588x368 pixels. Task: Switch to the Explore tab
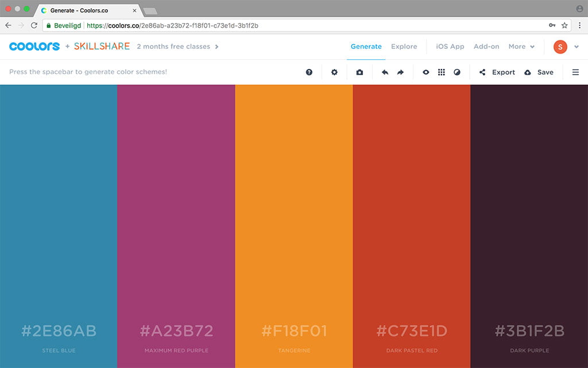pos(404,47)
